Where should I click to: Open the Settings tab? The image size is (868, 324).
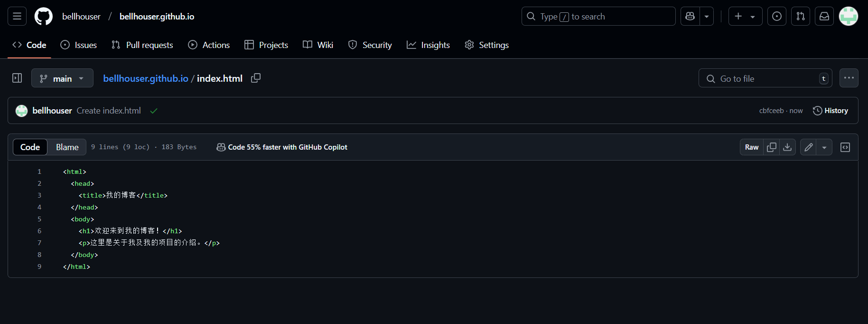[x=486, y=45]
